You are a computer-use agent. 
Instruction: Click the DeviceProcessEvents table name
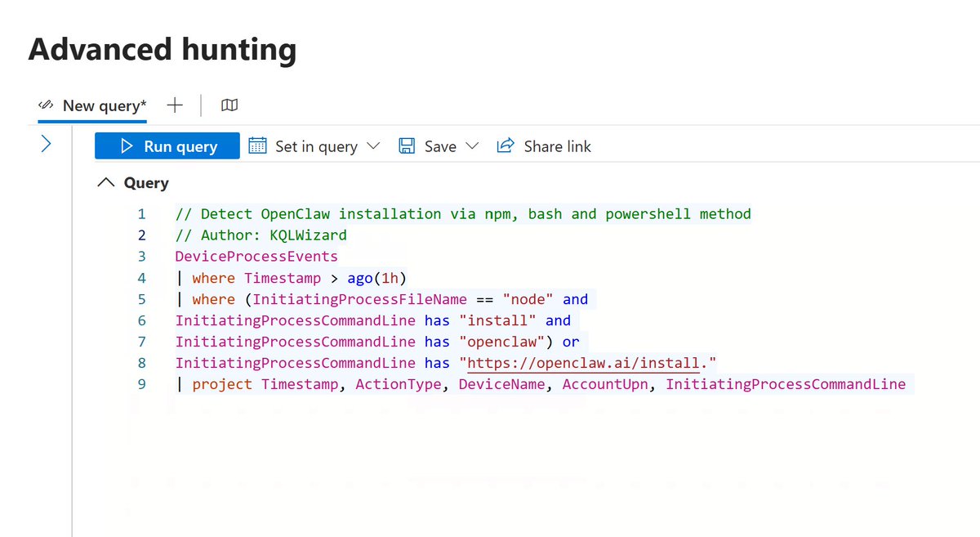pyautogui.click(x=256, y=257)
